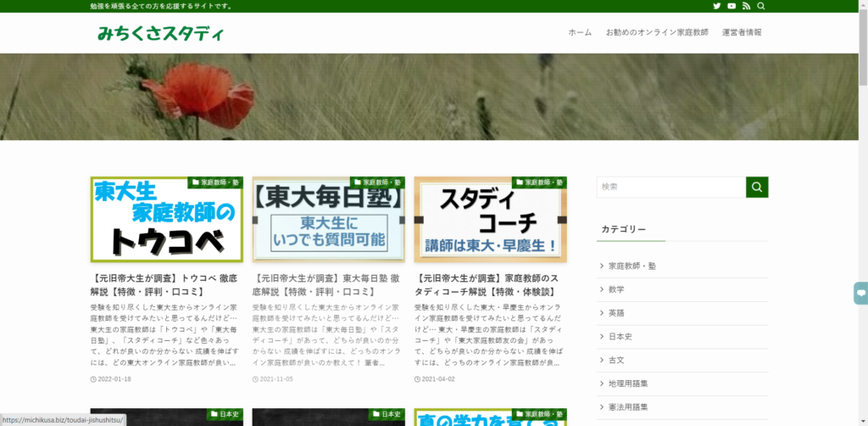The width and height of the screenshot is (868, 426).
Task: Open the トウコベ article thumbnail
Action: pyautogui.click(x=167, y=220)
